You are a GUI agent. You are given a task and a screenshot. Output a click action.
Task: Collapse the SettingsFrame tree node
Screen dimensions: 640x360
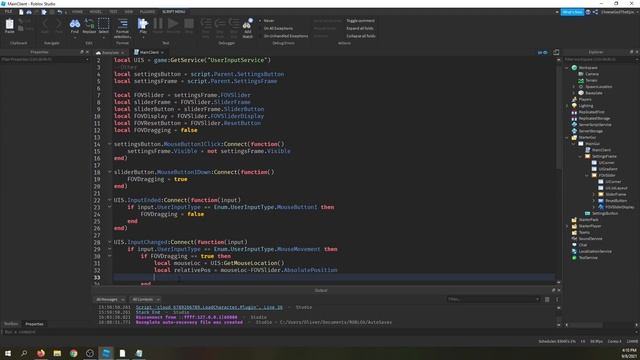click(x=580, y=156)
